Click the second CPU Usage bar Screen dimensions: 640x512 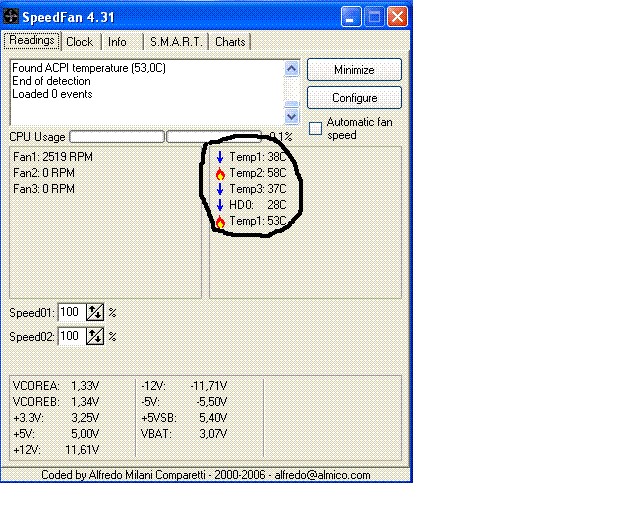pyautogui.click(x=214, y=137)
